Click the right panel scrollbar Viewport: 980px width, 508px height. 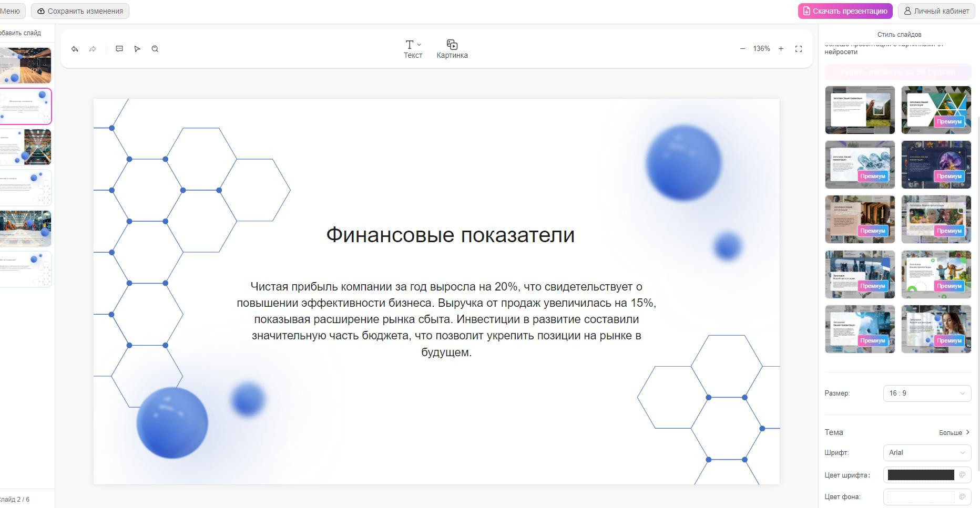[x=978, y=294]
